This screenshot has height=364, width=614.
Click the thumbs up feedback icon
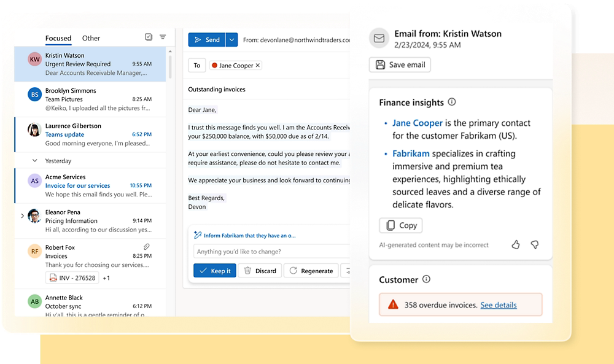pos(515,244)
